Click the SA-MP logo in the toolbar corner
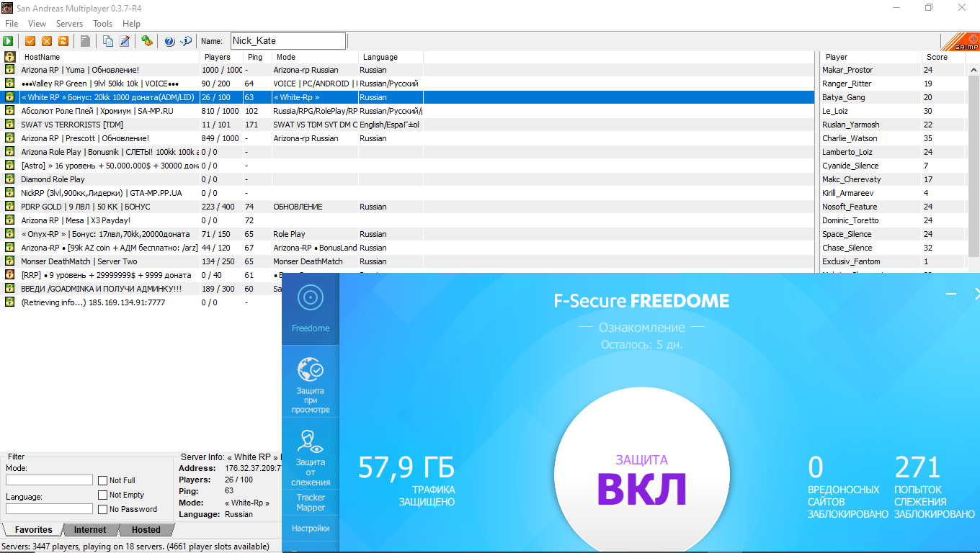Image resolution: width=980 pixels, height=553 pixels. click(961, 42)
